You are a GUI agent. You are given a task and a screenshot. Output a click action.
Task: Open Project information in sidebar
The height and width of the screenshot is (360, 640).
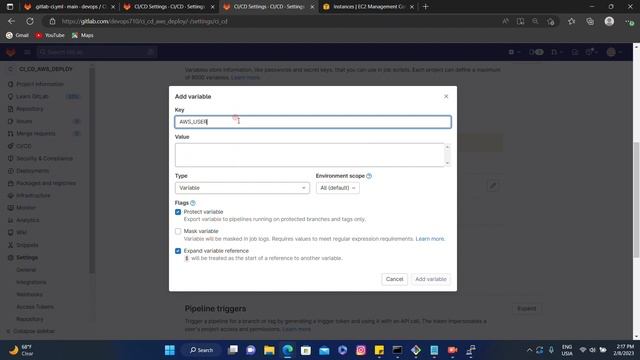[x=40, y=84]
